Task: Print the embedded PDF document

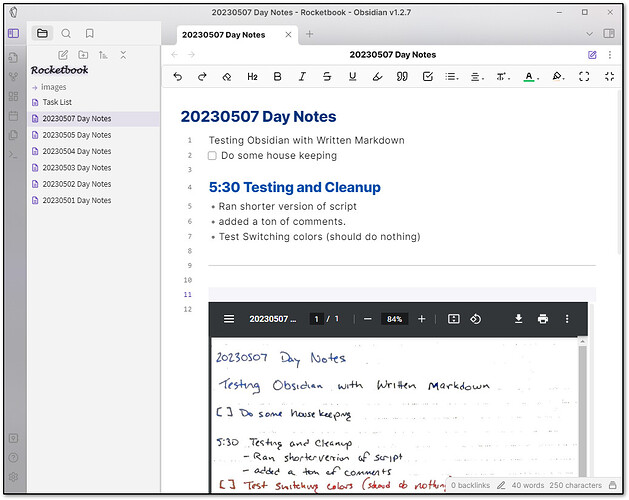Action: [542, 319]
